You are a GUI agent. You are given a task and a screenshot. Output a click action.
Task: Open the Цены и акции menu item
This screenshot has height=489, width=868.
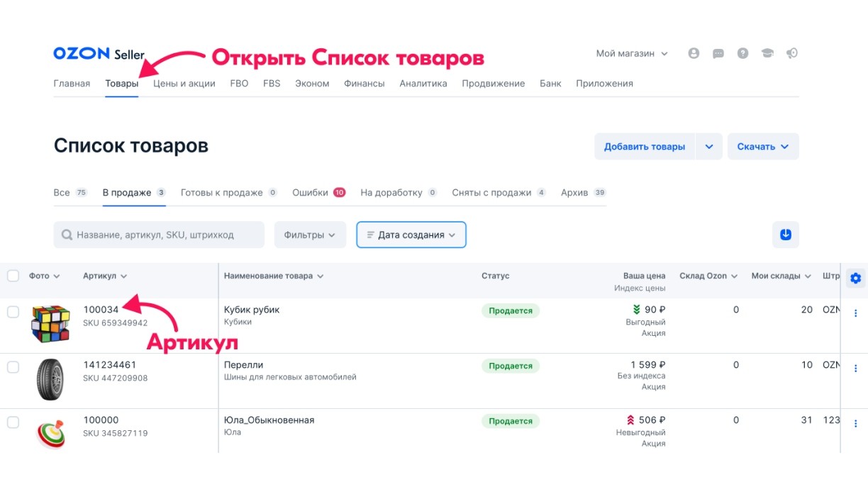click(184, 84)
